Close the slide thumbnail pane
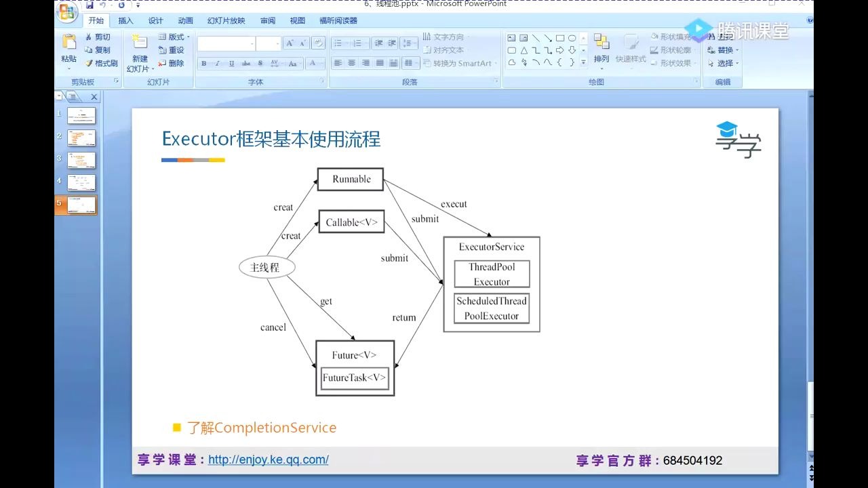 94,97
